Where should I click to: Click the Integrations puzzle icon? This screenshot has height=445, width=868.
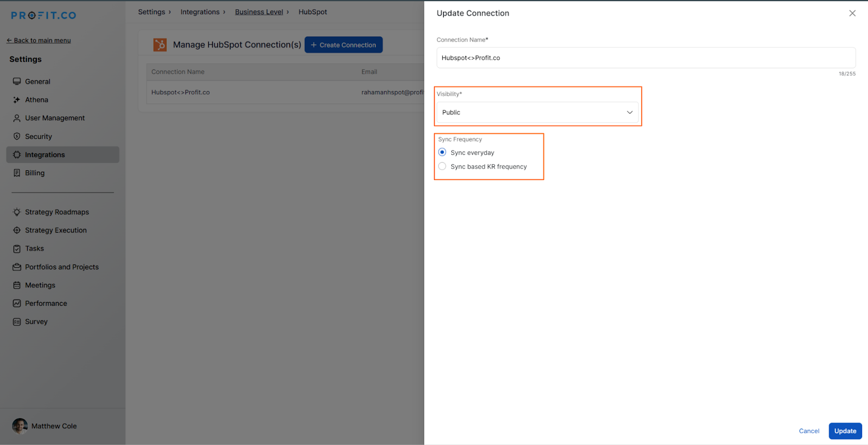17,154
